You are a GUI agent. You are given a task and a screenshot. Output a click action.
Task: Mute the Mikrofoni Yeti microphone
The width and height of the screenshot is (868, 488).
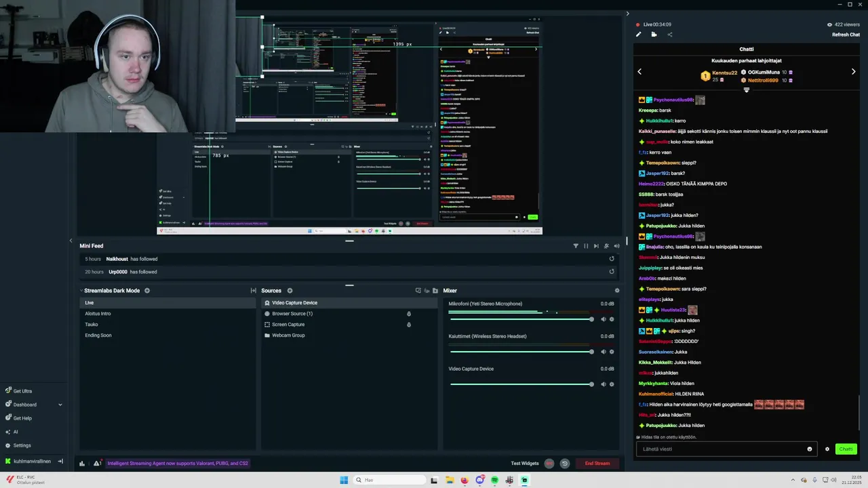click(603, 319)
